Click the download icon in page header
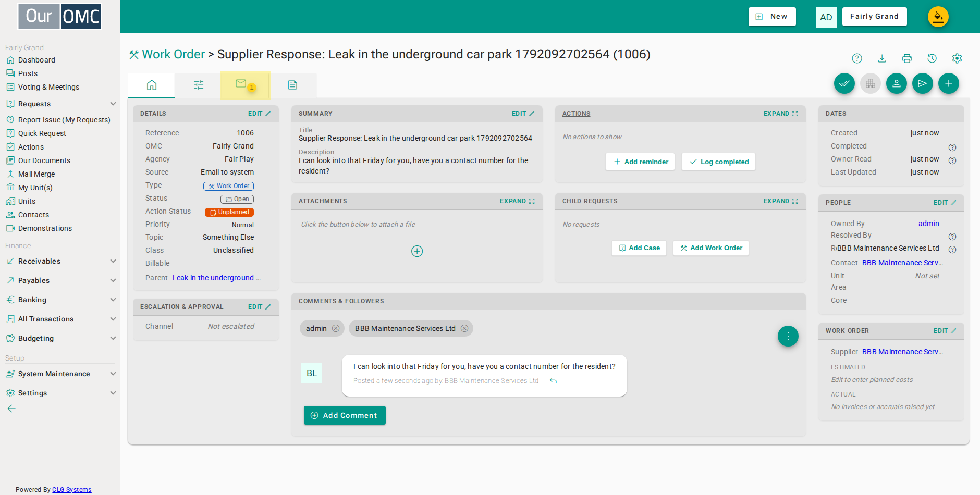 882,58
